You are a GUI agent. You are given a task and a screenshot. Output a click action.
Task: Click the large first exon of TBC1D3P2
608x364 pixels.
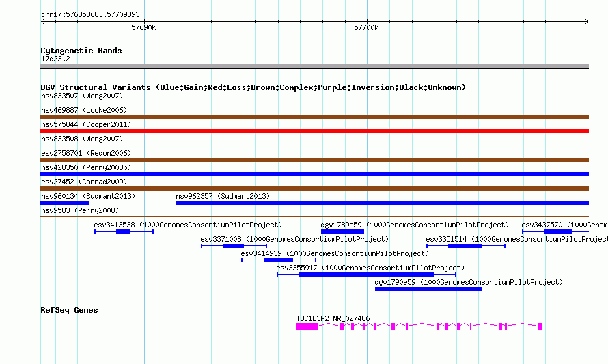pos(307,327)
